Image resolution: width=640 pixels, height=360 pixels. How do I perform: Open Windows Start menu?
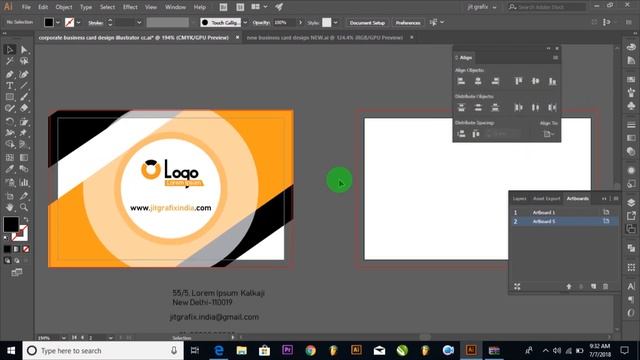click(x=11, y=351)
